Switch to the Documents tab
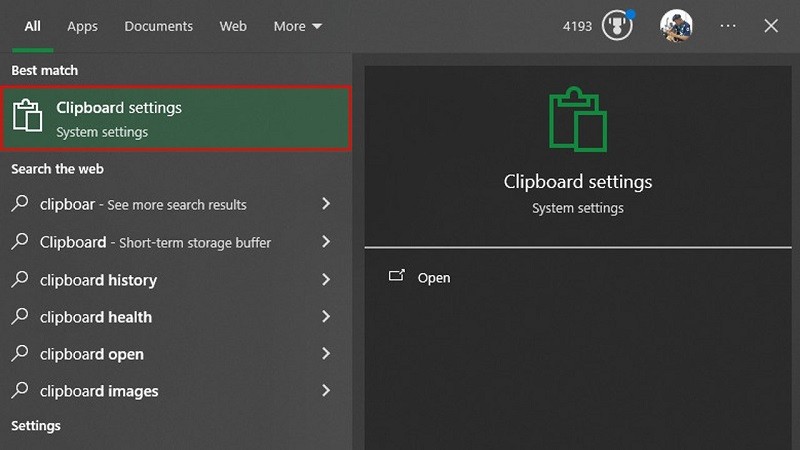 pos(157,26)
